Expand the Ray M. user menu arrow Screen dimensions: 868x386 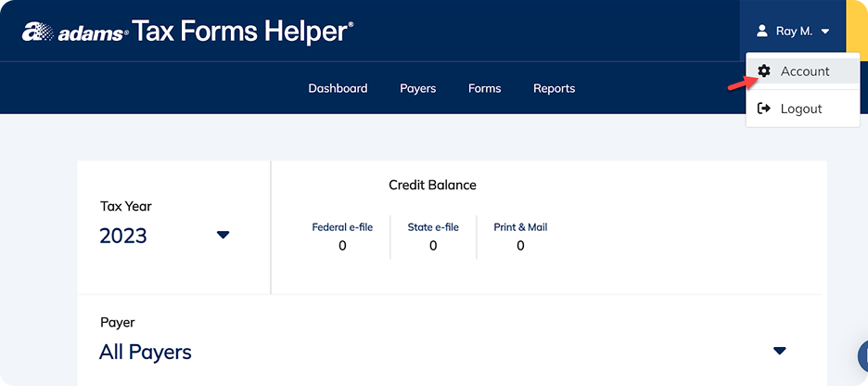coord(824,32)
